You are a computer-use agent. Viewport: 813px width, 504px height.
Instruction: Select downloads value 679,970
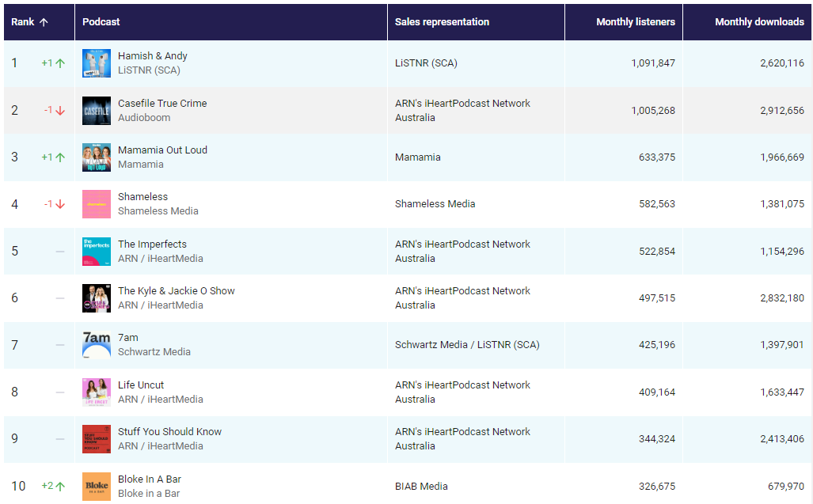786,487
